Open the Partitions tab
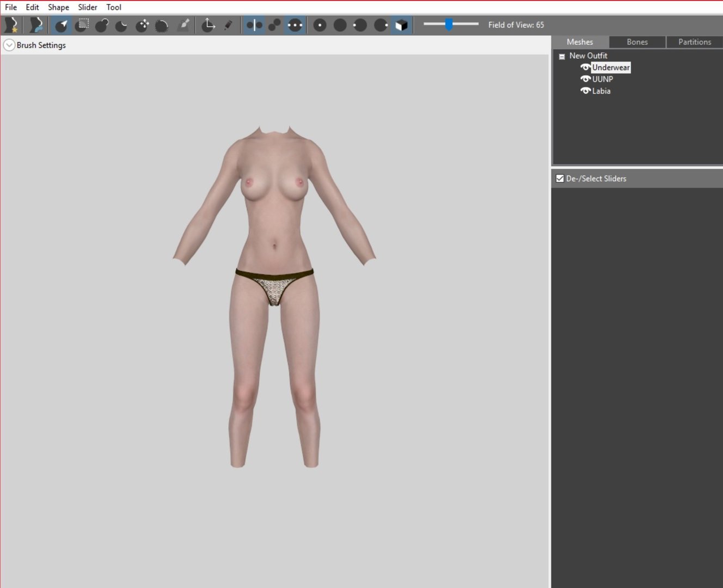The width and height of the screenshot is (723, 588). pyautogui.click(x=695, y=42)
